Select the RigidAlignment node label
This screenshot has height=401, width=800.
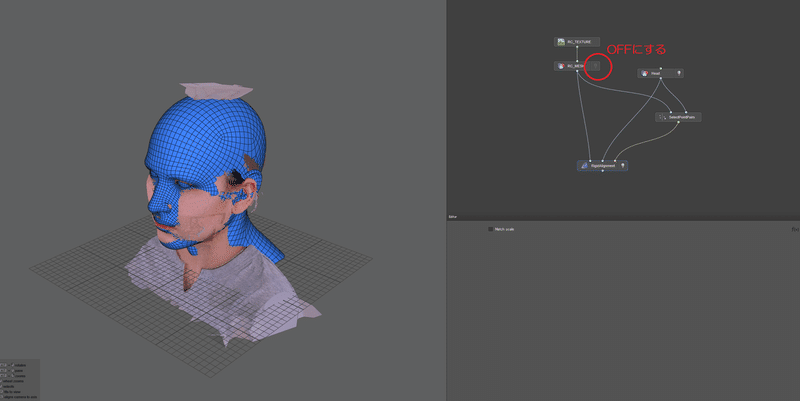(x=603, y=166)
